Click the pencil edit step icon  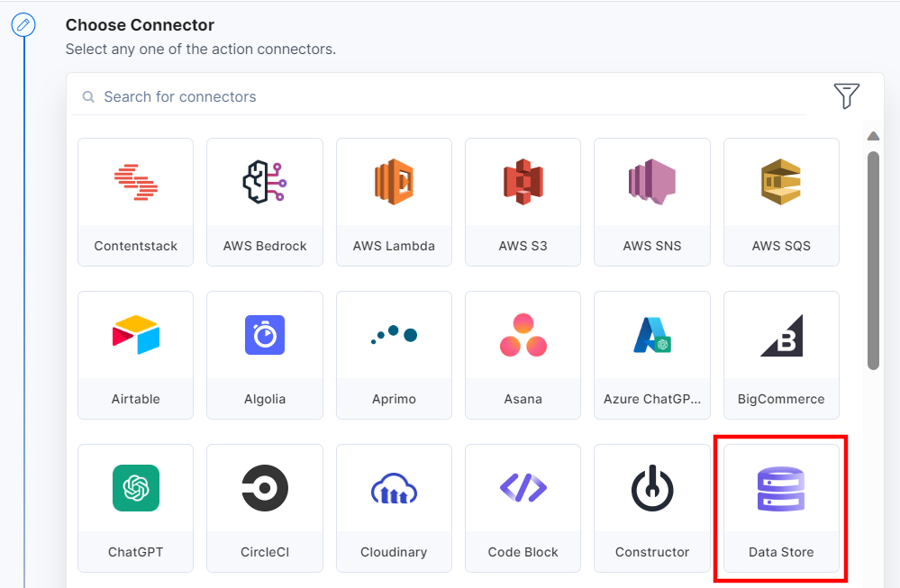(23, 24)
